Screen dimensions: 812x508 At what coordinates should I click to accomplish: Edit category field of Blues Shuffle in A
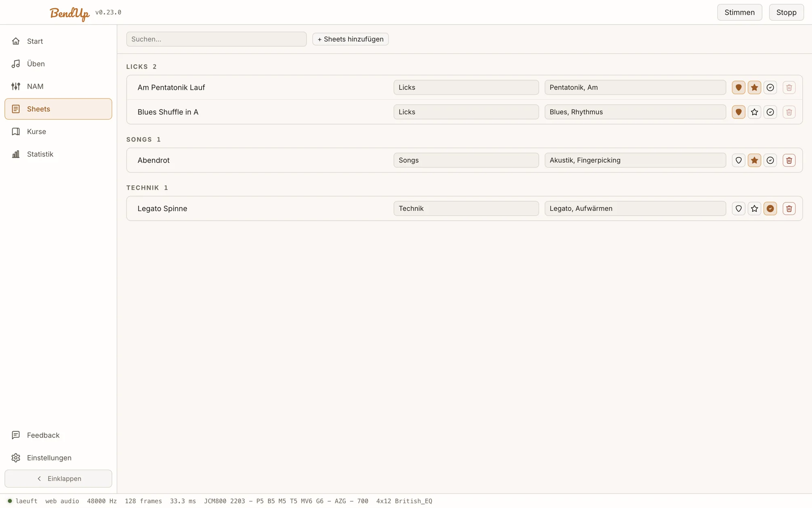[x=466, y=112]
